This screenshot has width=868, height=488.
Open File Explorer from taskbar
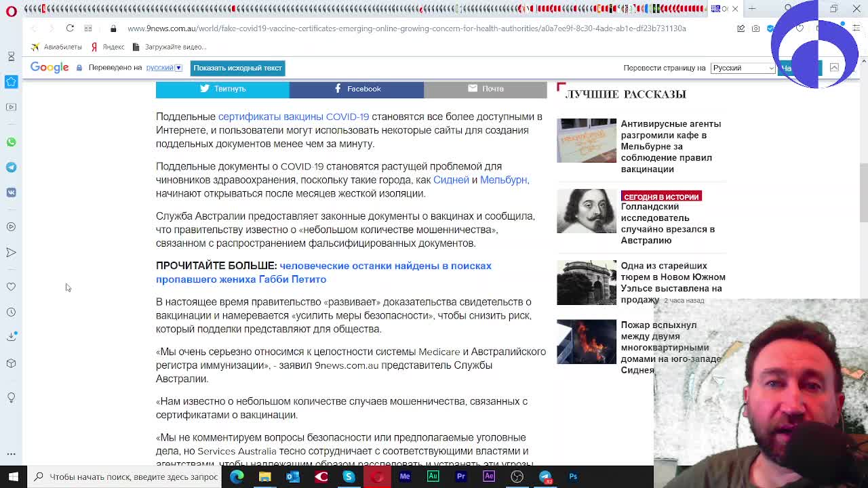coord(265,476)
